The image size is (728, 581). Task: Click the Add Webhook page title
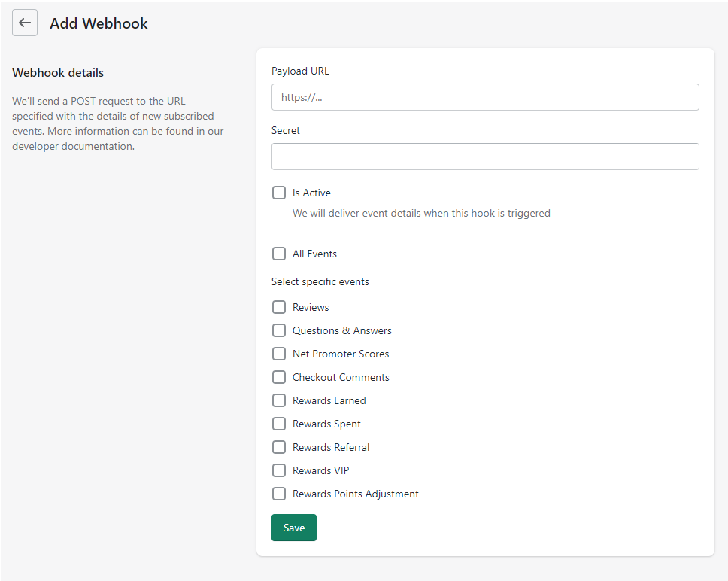click(x=99, y=23)
